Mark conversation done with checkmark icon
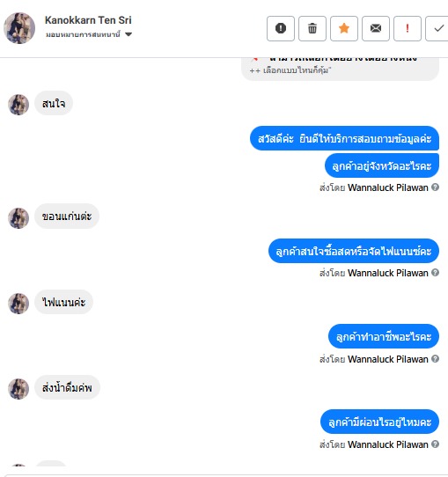The image size is (448, 477). coord(437,28)
